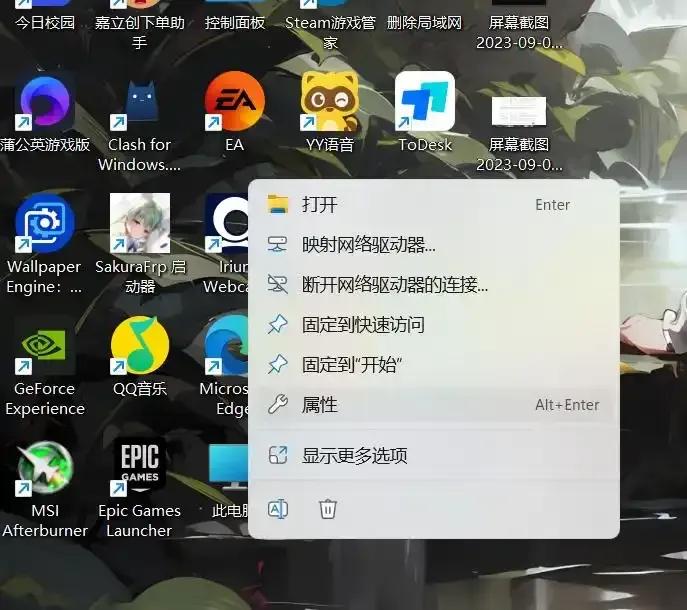Click the Wallpaper Engine desktop icon
Viewport: 687px width, 610px height.
coord(44,225)
